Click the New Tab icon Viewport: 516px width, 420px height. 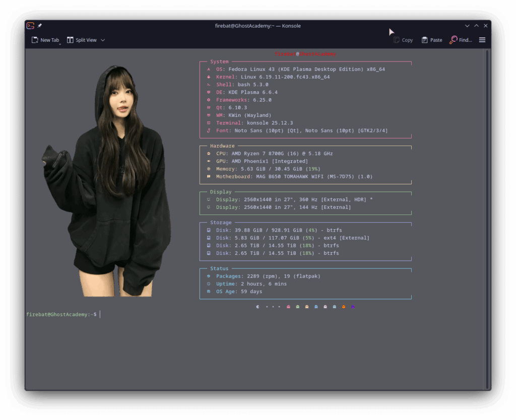pyautogui.click(x=35, y=40)
